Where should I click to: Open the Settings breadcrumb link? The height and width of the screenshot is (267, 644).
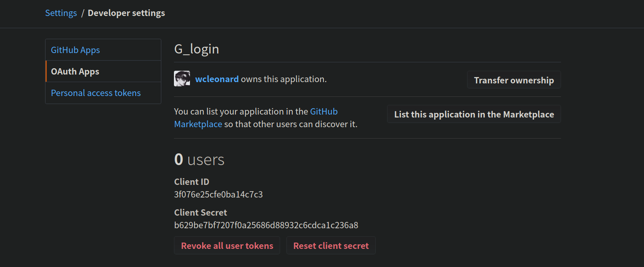click(61, 13)
